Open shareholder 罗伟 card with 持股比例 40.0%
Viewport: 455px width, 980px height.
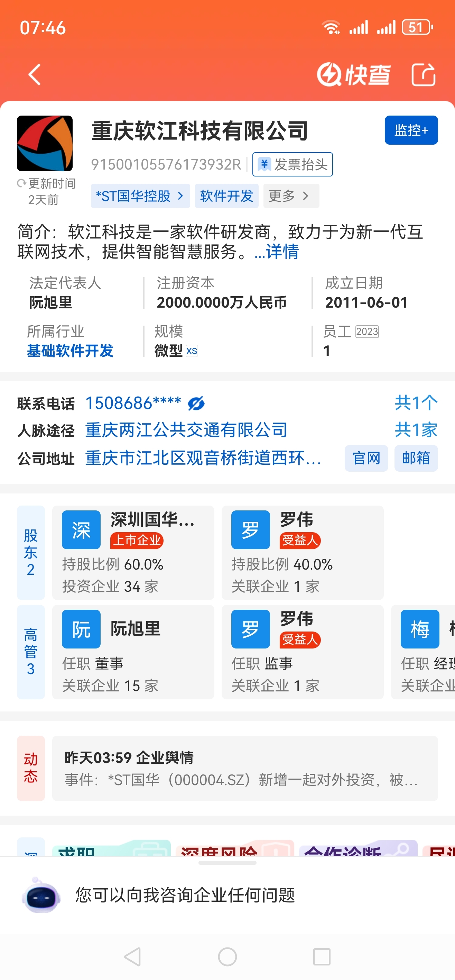(x=303, y=552)
